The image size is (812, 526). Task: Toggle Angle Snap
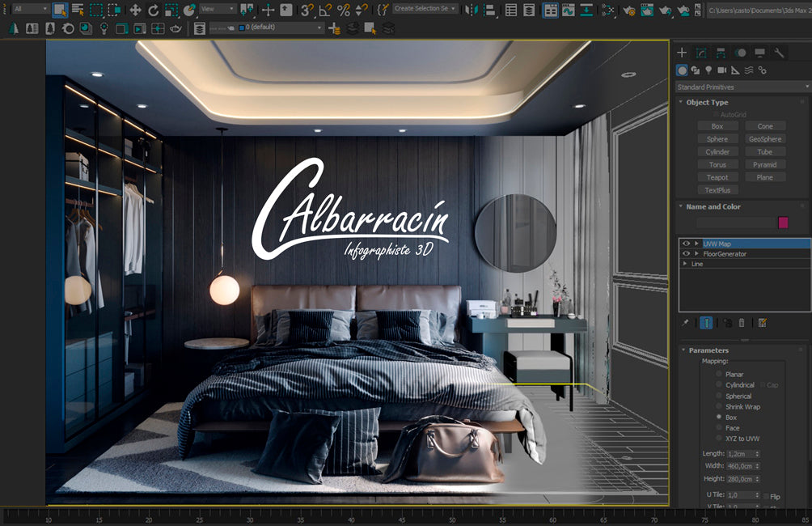[x=325, y=10]
